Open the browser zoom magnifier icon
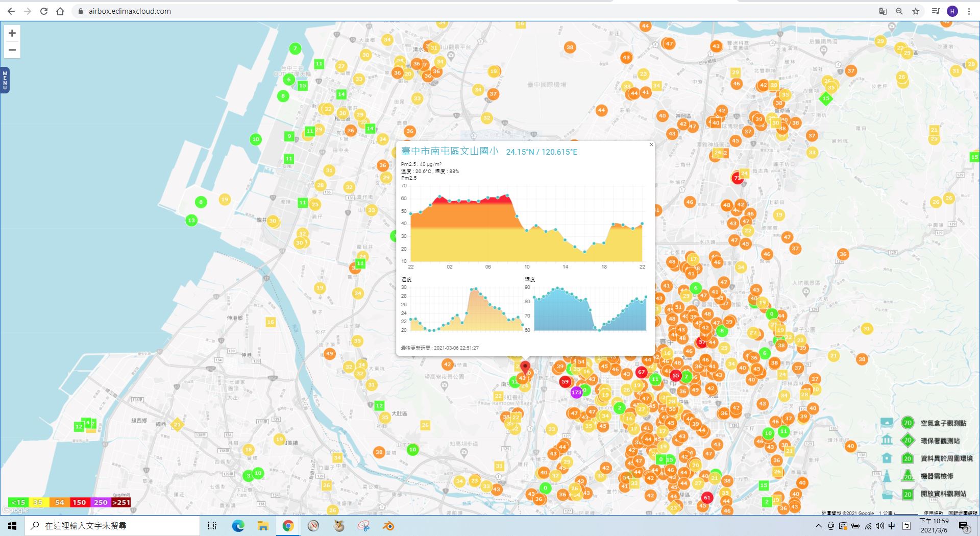Screen dimensions: 980x536 899,11
